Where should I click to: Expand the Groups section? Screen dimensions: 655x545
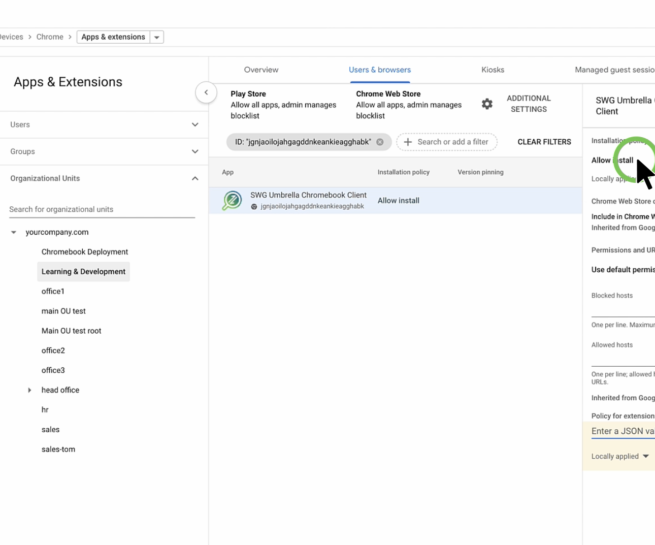[x=195, y=152]
